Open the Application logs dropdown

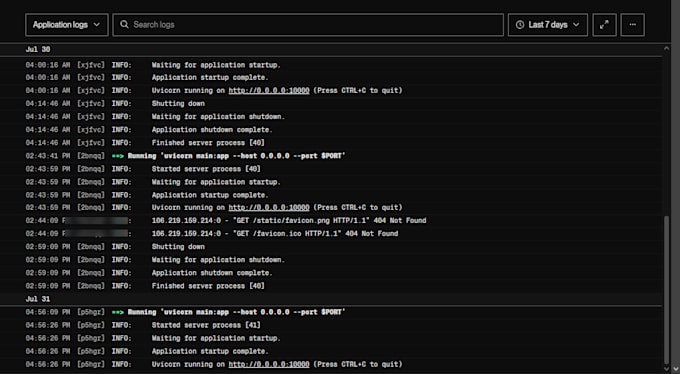[x=67, y=25]
